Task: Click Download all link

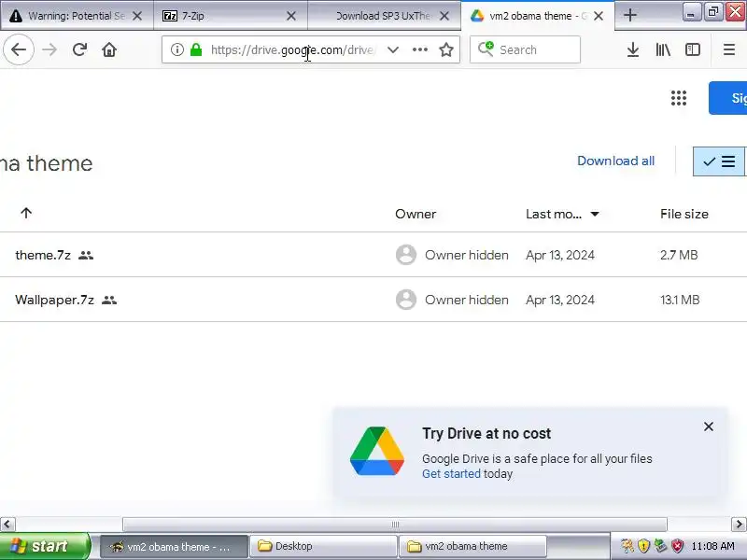Action: point(615,161)
